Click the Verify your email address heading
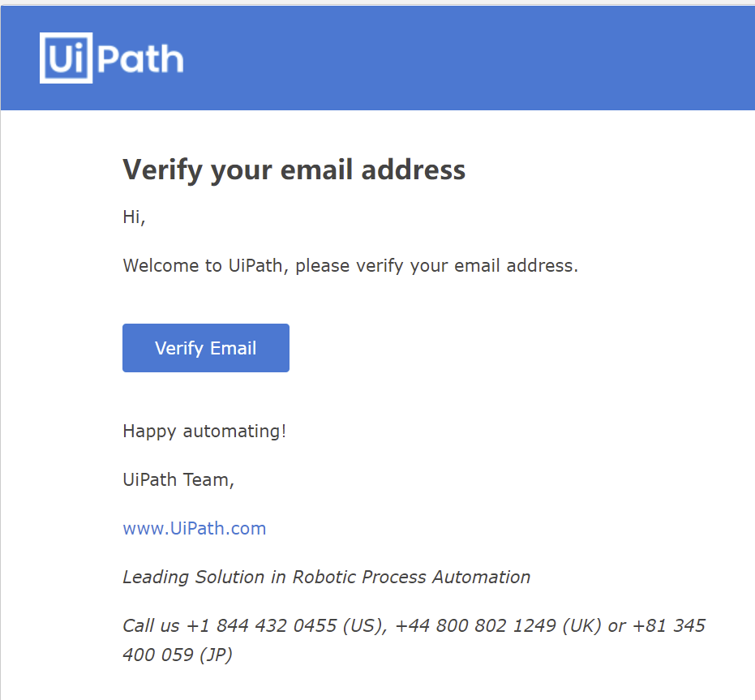755x700 pixels. 294,170
